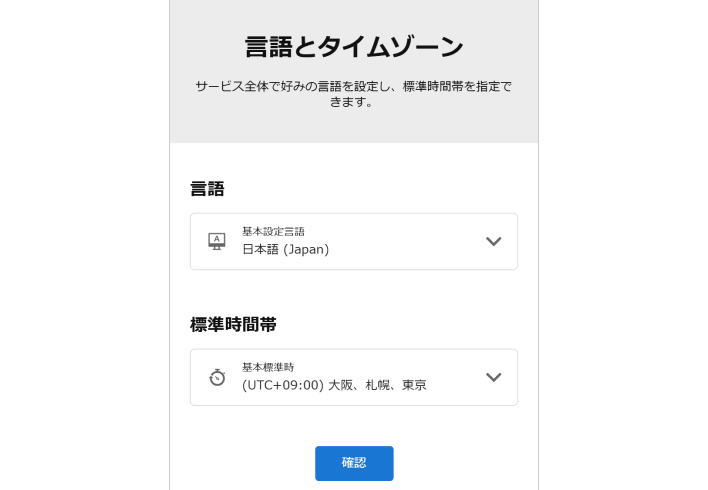Click the 東京 city name in time zone
This screenshot has width=708, height=490.
(x=414, y=385)
